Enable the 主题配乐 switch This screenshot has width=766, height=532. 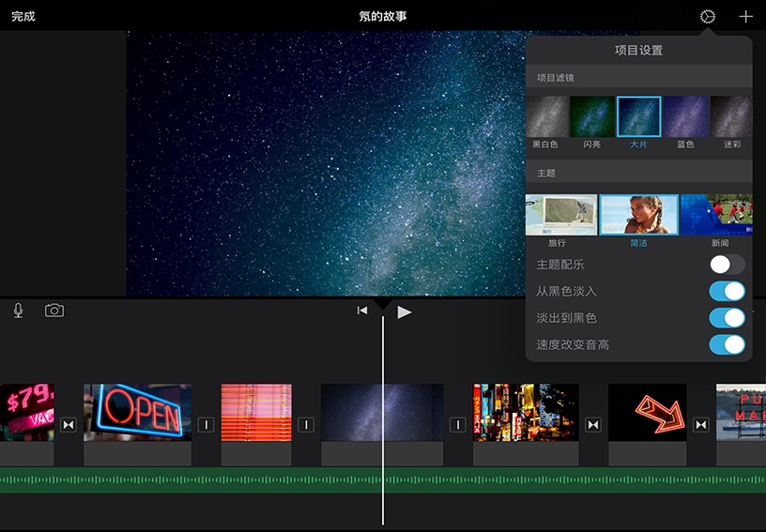coord(727,265)
